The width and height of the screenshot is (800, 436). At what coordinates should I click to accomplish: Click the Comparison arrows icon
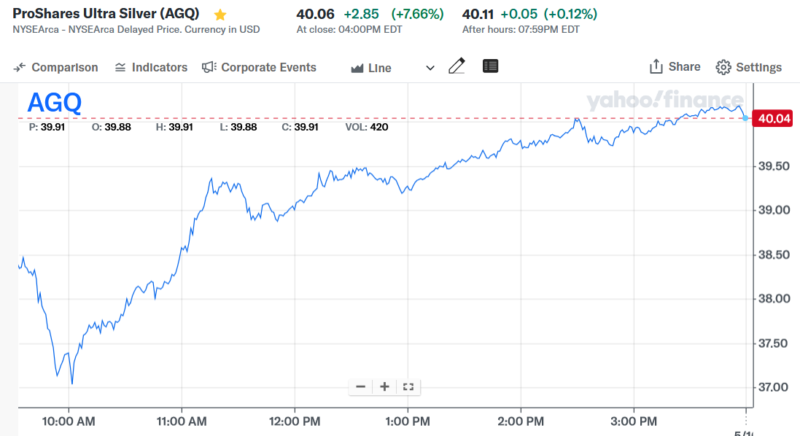(19, 67)
